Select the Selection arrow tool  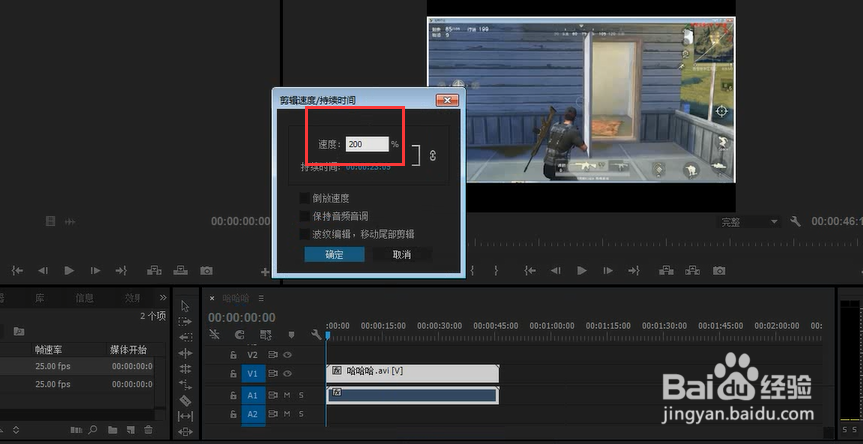click(185, 306)
